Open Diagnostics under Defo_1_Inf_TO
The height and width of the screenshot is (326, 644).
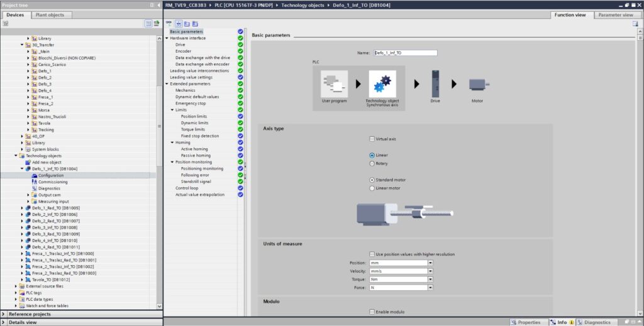pyautogui.click(x=49, y=188)
